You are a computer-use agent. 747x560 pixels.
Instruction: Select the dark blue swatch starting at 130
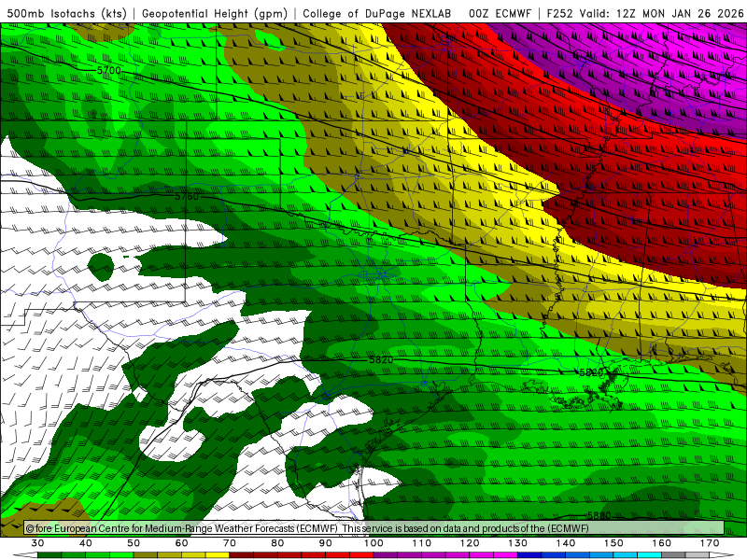pyautogui.click(x=529, y=554)
